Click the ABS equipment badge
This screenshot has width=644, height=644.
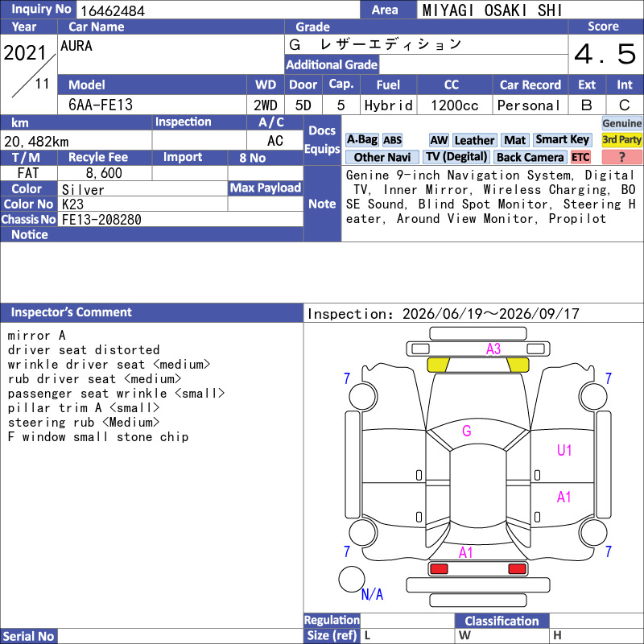(392, 140)
